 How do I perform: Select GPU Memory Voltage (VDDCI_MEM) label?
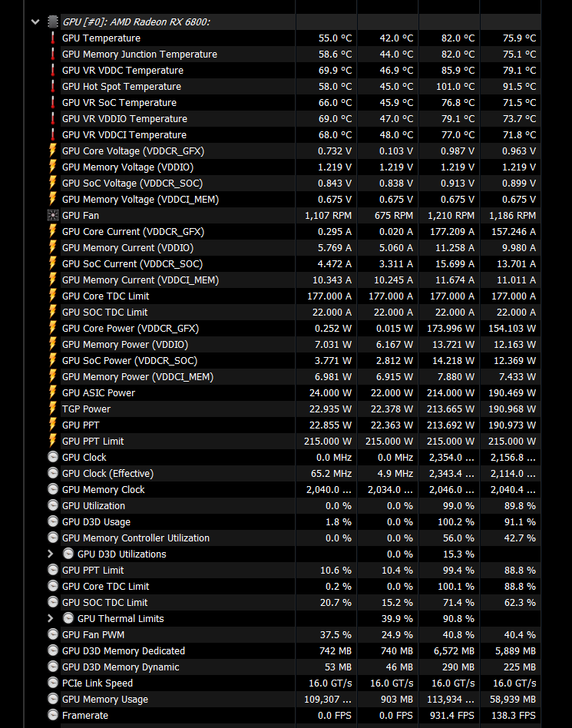(x=141, y=199)
